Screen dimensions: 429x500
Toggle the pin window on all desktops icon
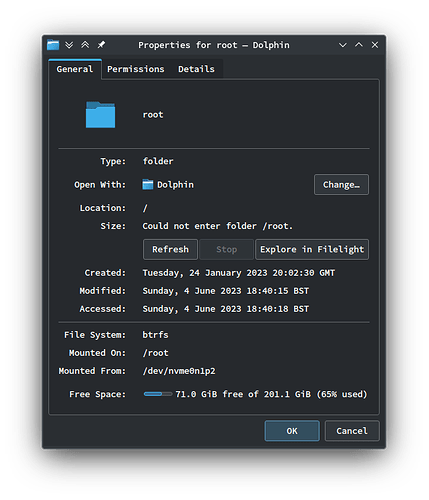coord(101,45)
